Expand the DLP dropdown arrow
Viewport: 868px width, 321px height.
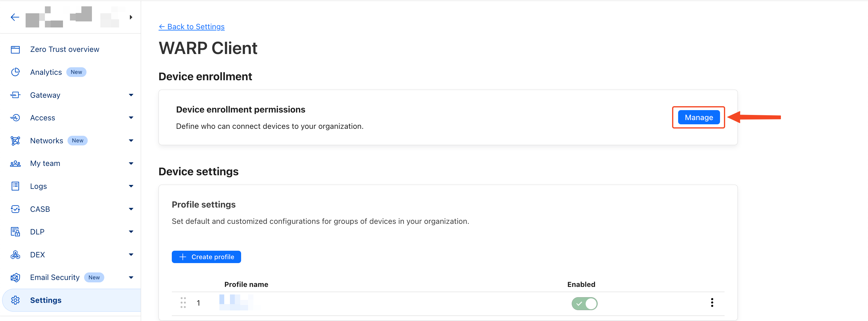pyautogui.click(x=131, y=232)
